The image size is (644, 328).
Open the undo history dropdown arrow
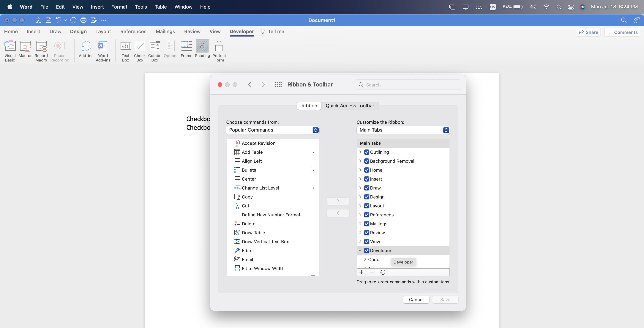[x=66, y=20]
